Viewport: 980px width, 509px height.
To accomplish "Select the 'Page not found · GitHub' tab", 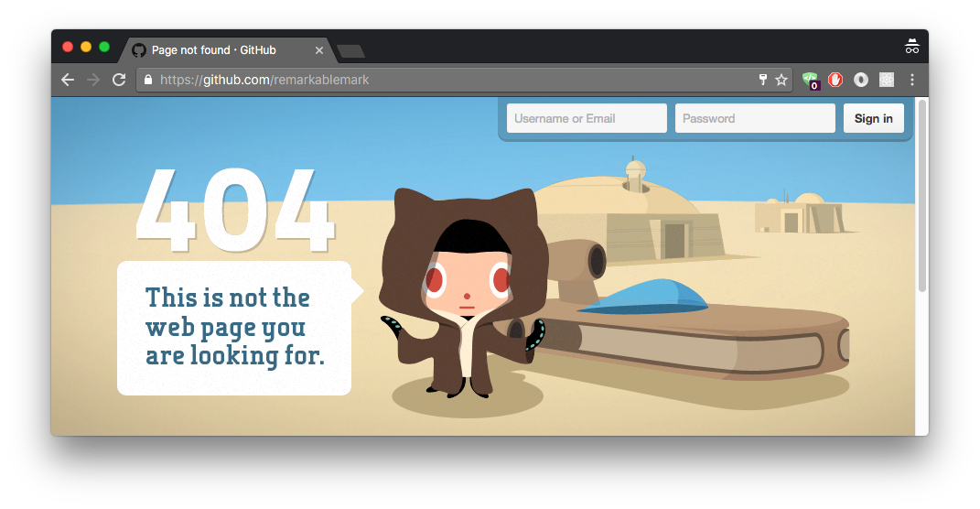I will pyautogui.click(x=229, y=50).
